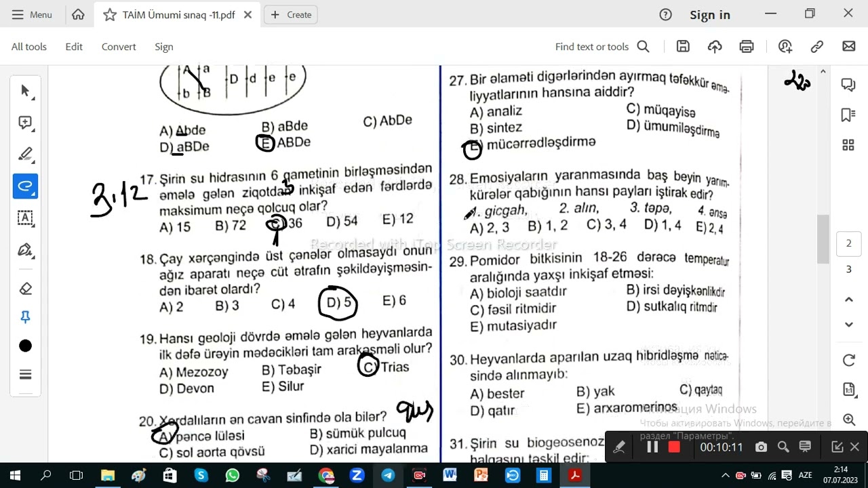Open Zoom from the taskbar
The height and width of the screenshot is (488, 868).
[x=357, y=475]
